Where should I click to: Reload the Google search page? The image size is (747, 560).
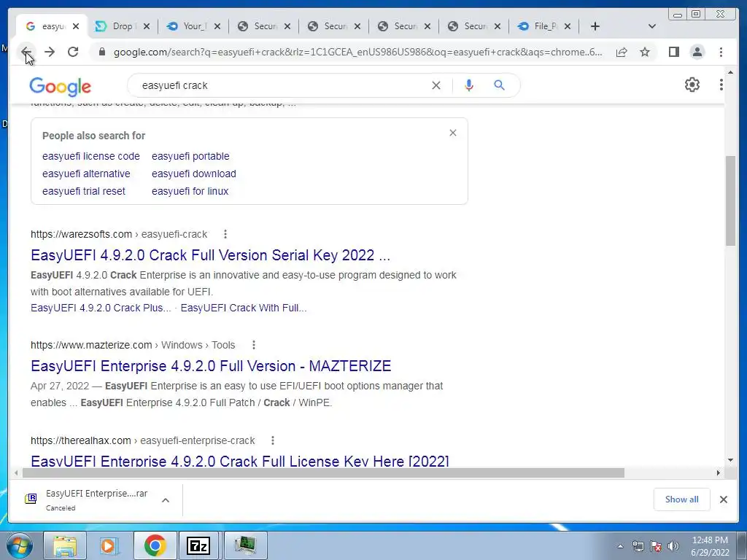73,52
